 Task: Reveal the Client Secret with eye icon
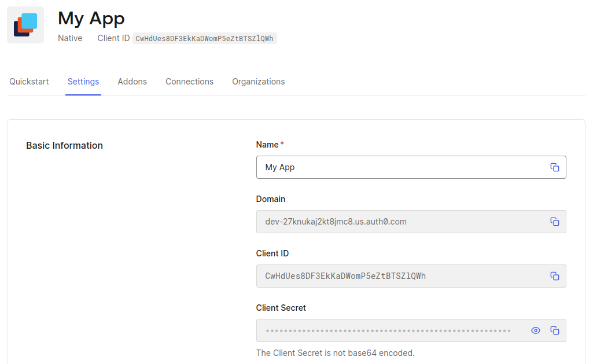pos(536,330)
